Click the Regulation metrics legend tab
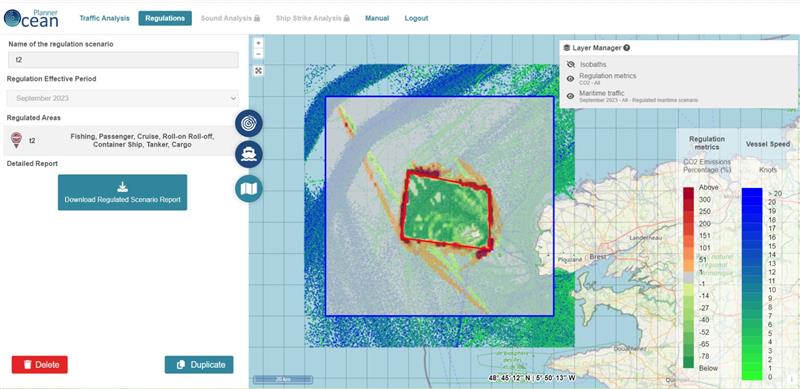Viewport: 800px width, 389px height. (707, 142)
